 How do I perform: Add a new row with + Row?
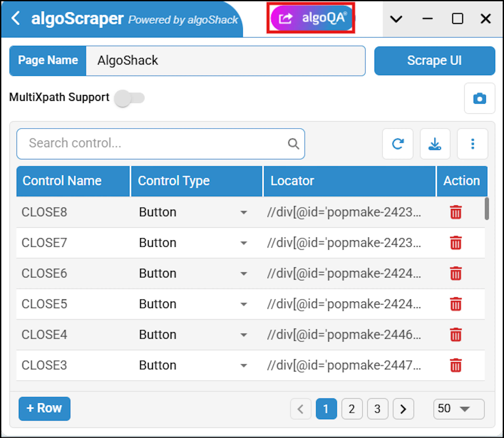coord(44,408)
